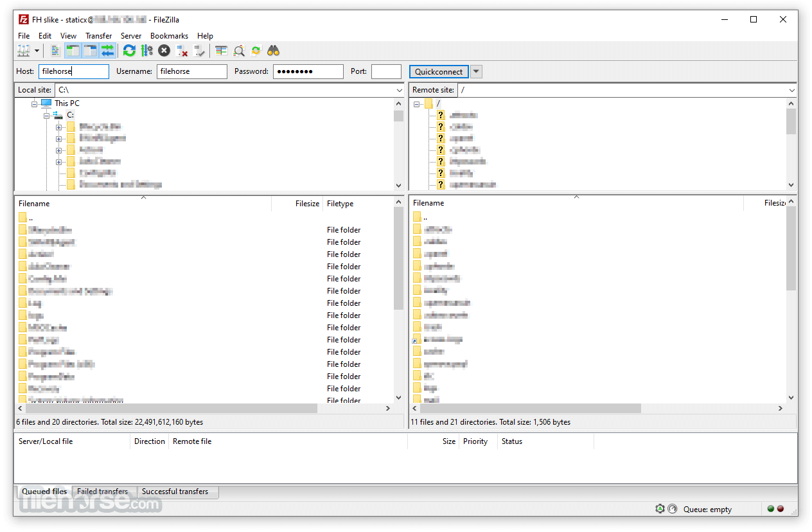Open the Transfer menu

pyautogui.click(x=98, y=36)
